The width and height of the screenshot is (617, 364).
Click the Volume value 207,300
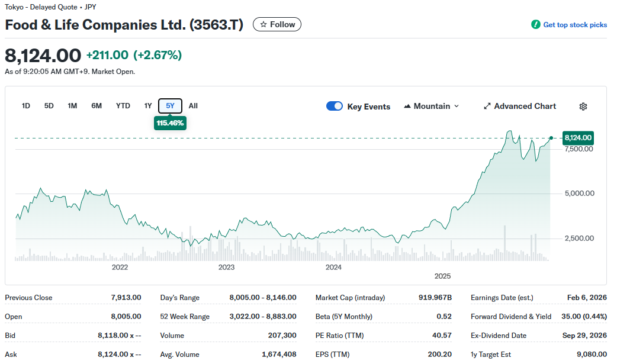(282, 335)
